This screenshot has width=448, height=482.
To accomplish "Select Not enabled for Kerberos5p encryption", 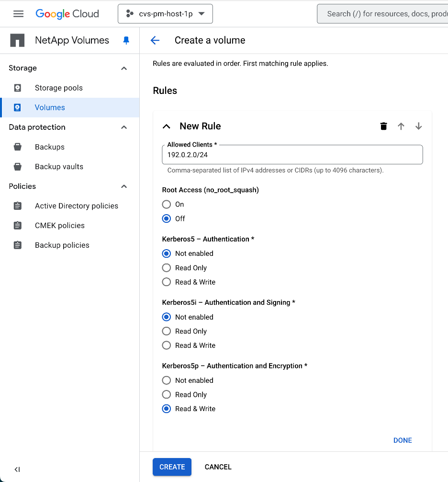I will (x=167, y=380).
